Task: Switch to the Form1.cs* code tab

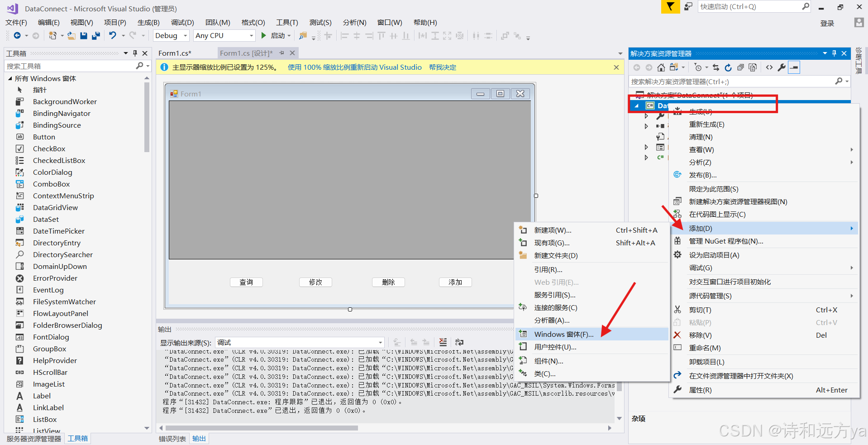Action: click(x=175, y=53)
